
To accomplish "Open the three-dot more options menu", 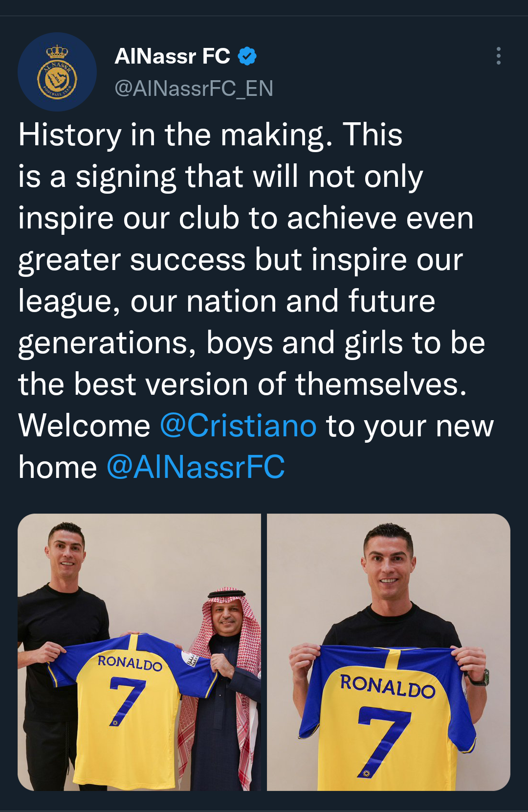I will coord(498,56).
